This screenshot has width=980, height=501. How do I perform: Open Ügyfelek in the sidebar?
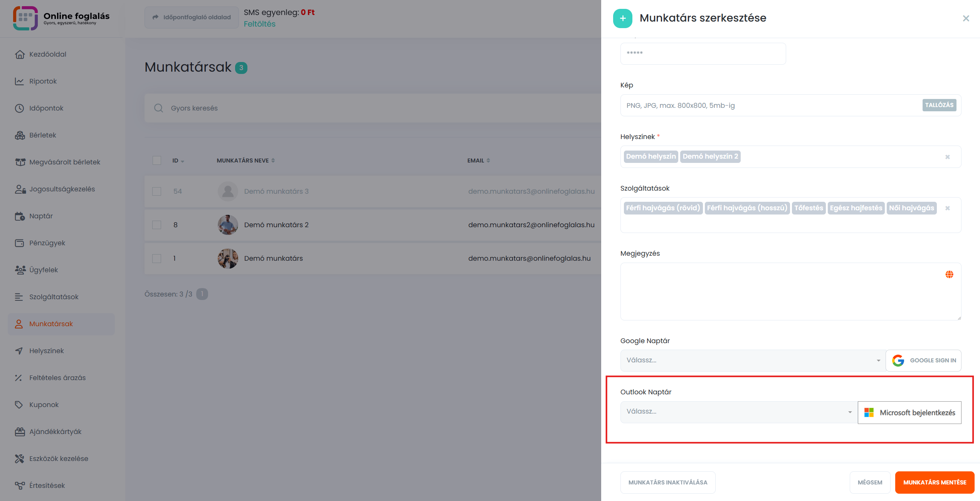coord(44,270)
